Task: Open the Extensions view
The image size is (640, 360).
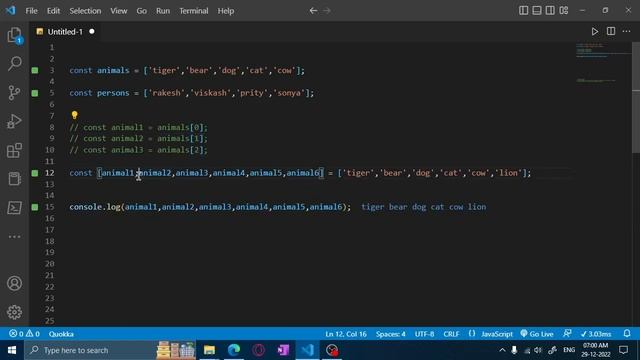Action: tap(14, 151)
